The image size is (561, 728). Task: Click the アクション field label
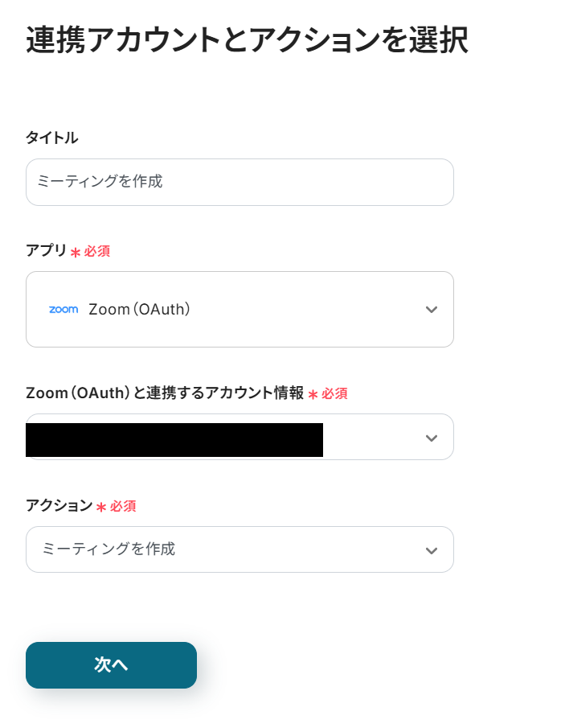pyautogui.click(x=59, y=506)
